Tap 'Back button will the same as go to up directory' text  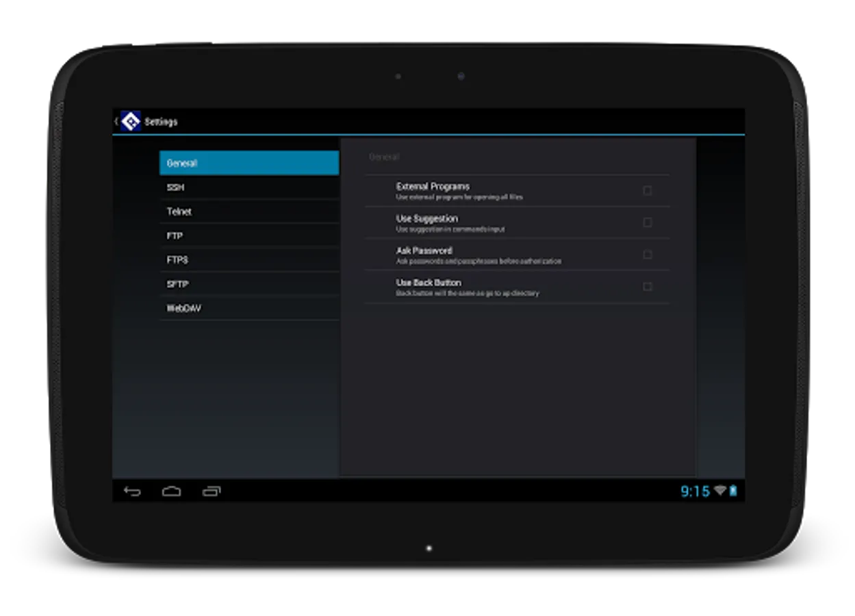(468, 293)
